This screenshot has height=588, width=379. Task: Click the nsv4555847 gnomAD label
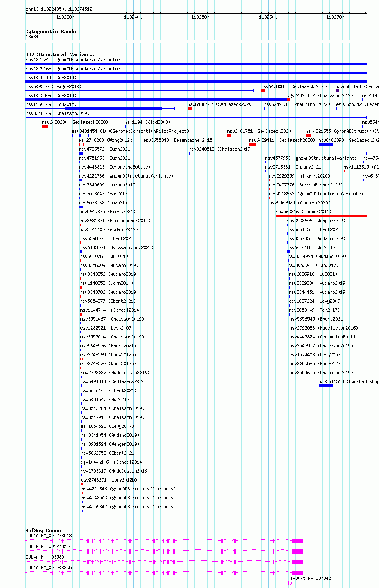point(129,507)
